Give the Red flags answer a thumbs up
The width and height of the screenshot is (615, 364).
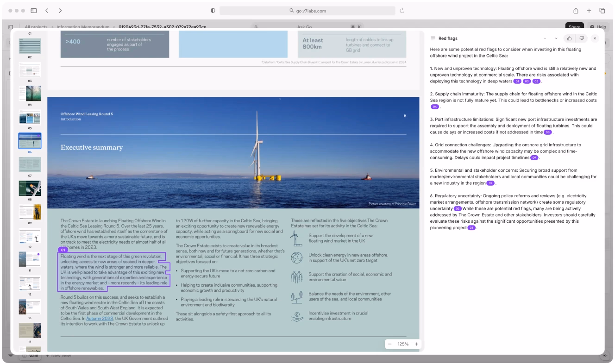click(569, 38)
